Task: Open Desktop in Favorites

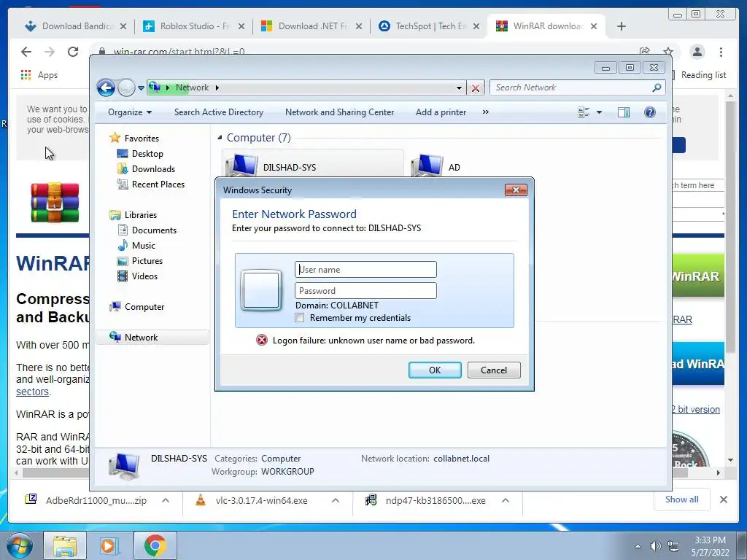Action: tap(147, 154)
